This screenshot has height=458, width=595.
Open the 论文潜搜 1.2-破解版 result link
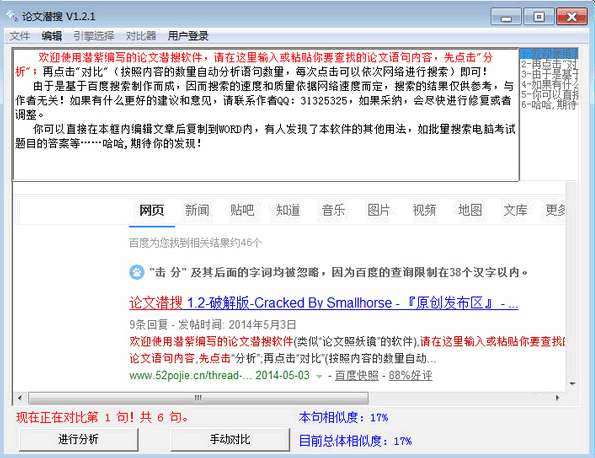click(323, 303)
